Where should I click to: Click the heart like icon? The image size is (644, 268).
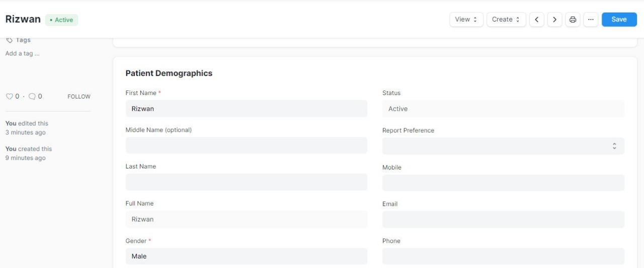9,97
